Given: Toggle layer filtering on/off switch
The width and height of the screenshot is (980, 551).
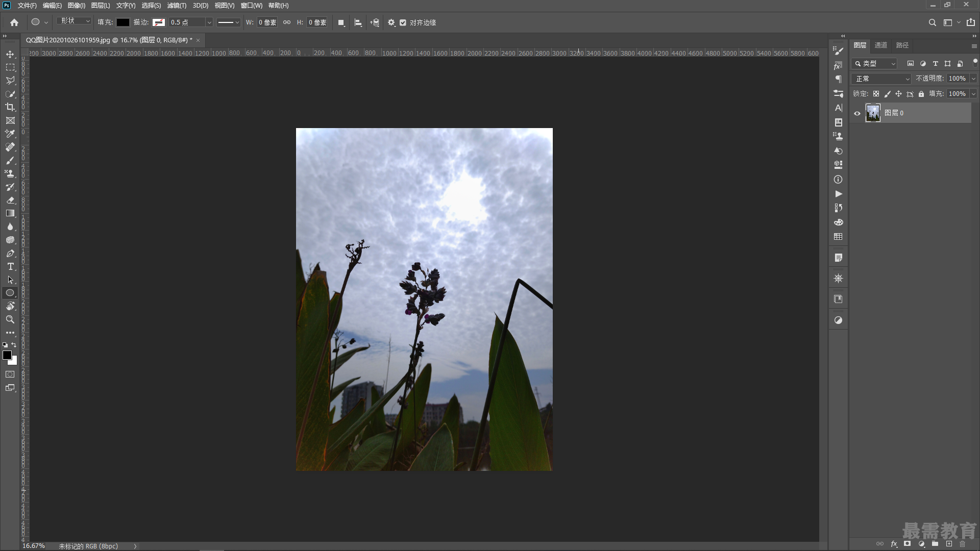Looking at the screenshot, I should coord(975,61).
